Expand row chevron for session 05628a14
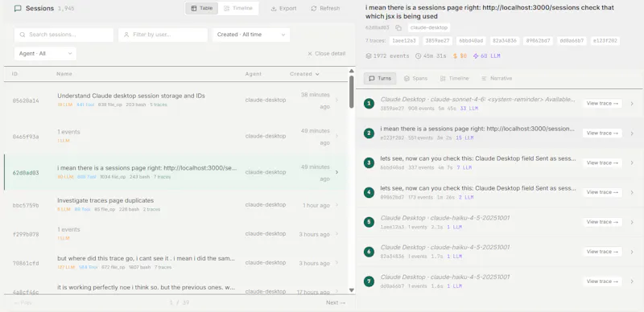 [x=336, y=100]
